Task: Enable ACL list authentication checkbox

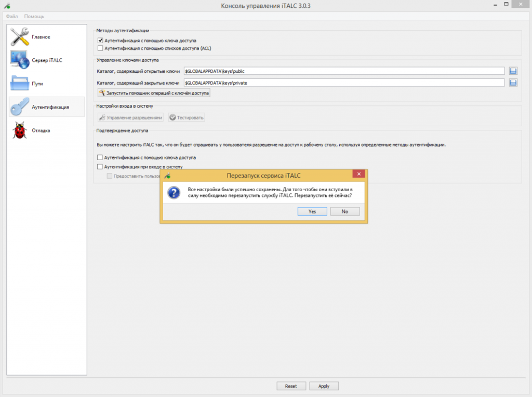Action: coord(100,48)
